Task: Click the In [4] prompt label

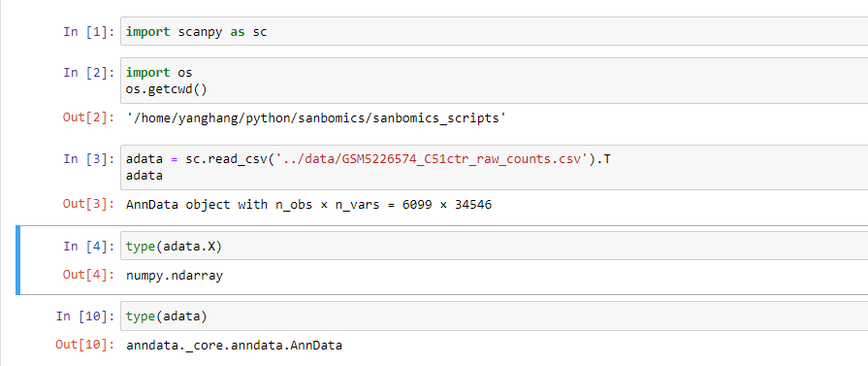Action: (x=88, y=247)
